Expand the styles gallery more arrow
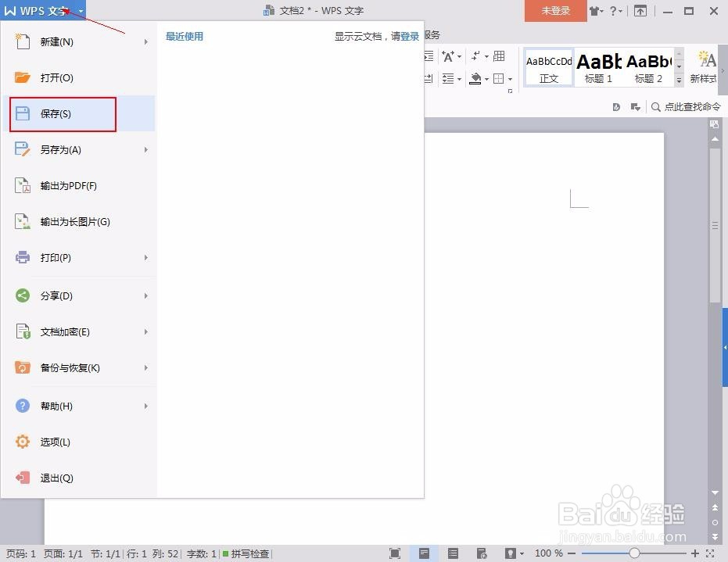The image size is (728, 562). coord(679,81)
